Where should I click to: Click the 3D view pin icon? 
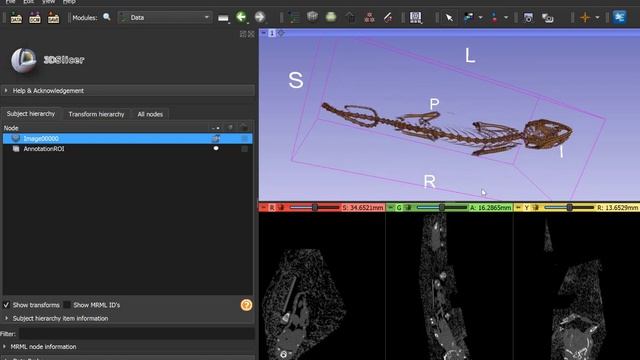point(264,33)
